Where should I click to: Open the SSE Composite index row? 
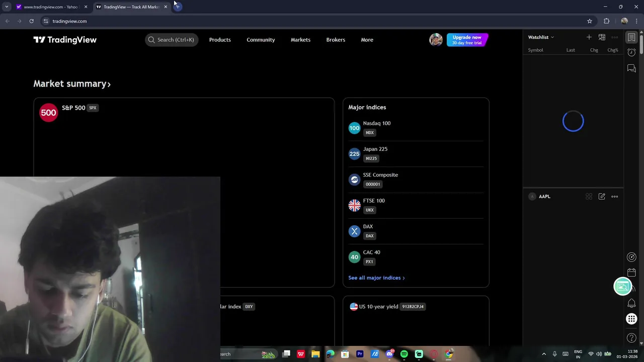(416, 179)
